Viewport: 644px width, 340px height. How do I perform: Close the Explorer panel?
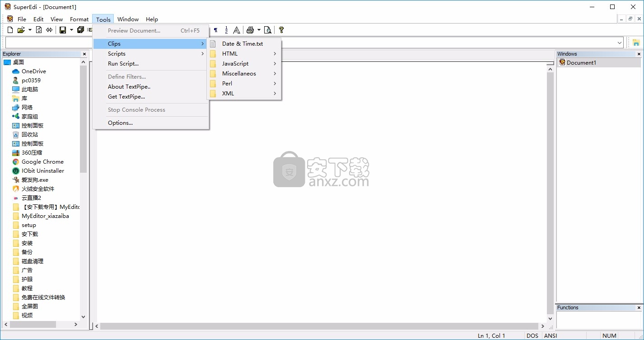click(84, 54)
